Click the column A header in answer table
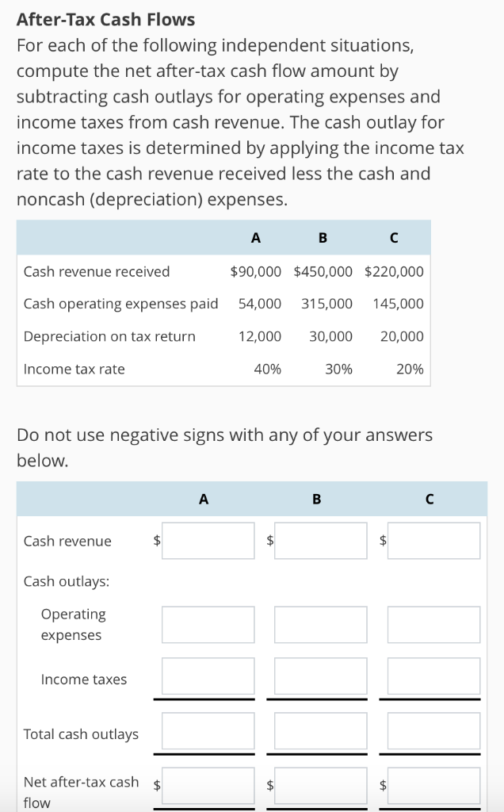The width and height of the screenshot is (504, 812). [204, 499]
